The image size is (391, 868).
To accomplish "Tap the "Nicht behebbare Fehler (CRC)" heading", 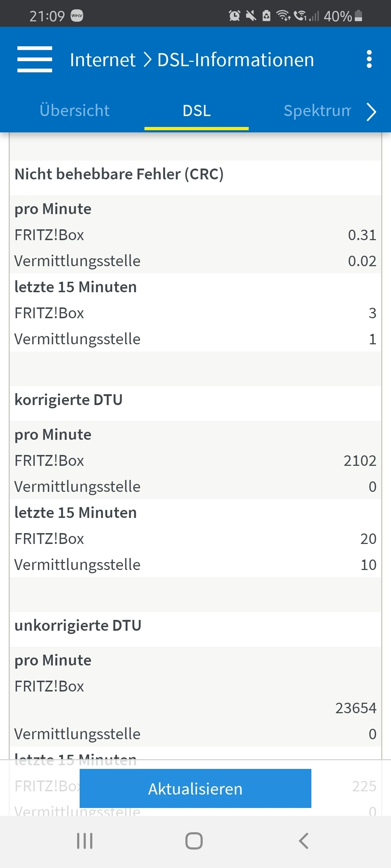I will [119, 174].
